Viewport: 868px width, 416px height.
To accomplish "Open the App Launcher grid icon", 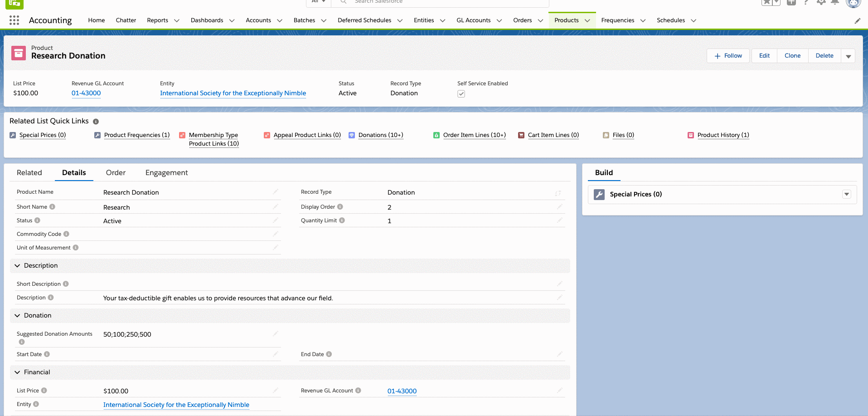I will (x=14, y=20).
